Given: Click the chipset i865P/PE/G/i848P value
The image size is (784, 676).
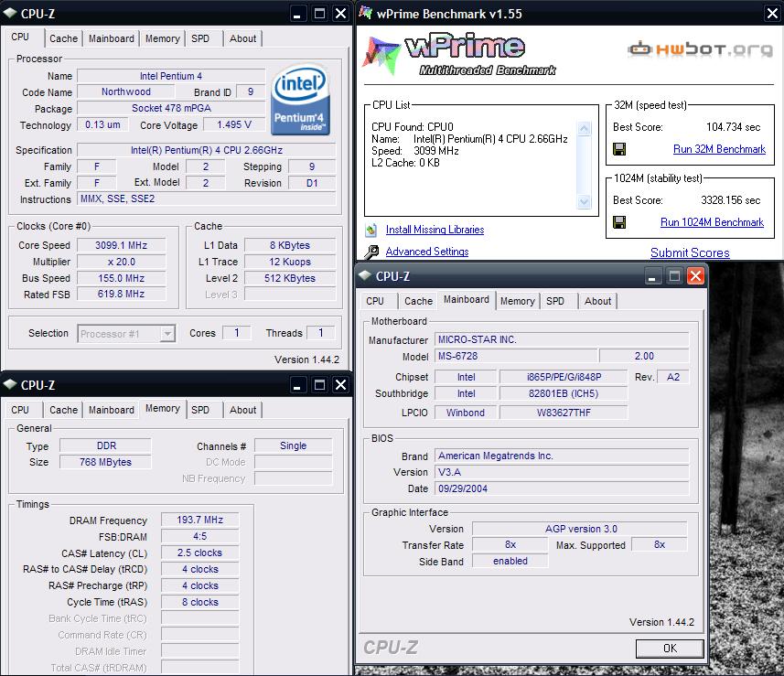Looking at the screenshot, I should point(564,377).
